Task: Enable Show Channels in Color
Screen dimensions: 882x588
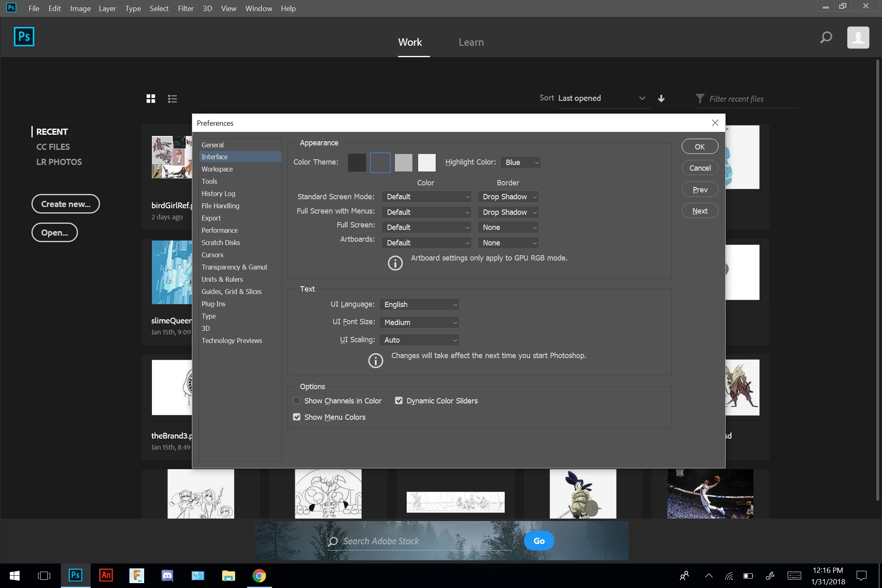Action: coord(297,401)
